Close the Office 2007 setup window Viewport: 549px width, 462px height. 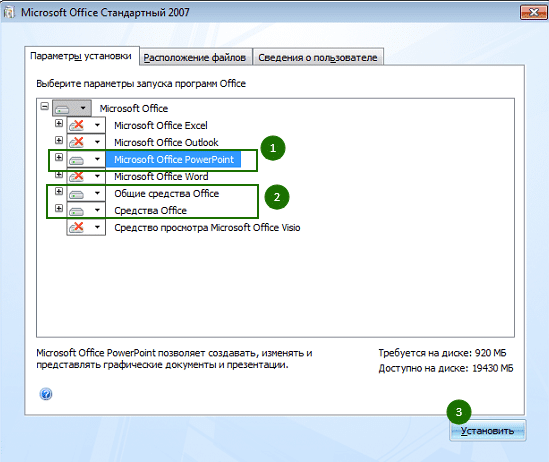534,13
